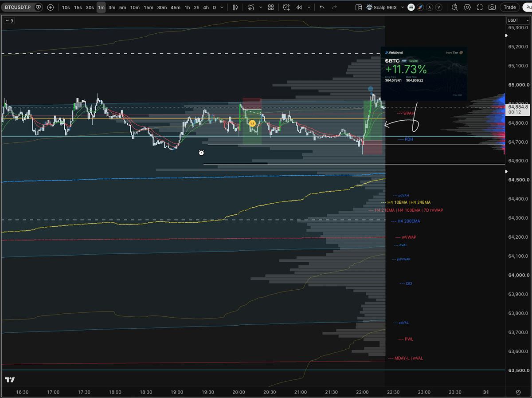Create an alert with the clock-plus icon

tap(287, 7)
